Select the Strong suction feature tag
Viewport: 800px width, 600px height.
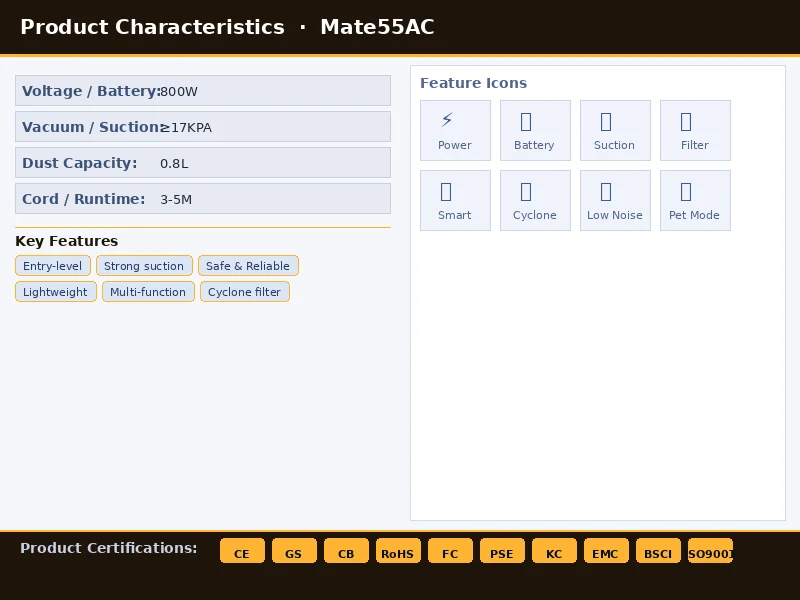(144, 266)
